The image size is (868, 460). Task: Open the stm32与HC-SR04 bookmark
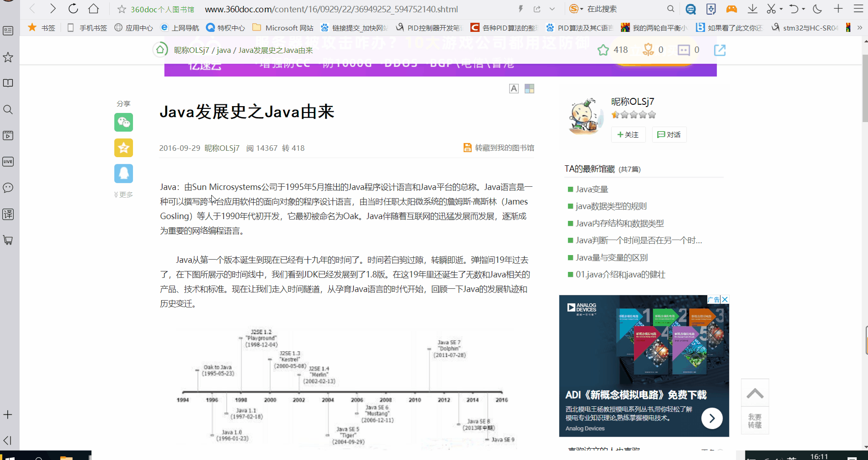(805, 28)
